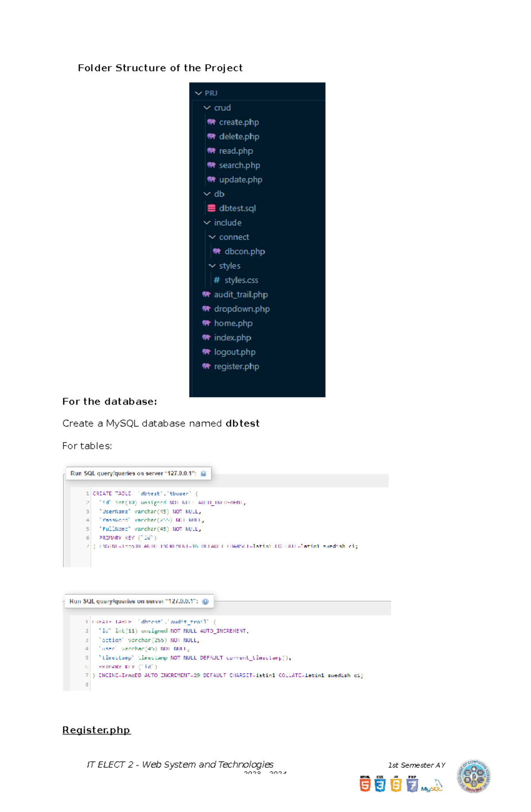
Task: Collapse the styles folder chevron
Action: coord(212,266)
